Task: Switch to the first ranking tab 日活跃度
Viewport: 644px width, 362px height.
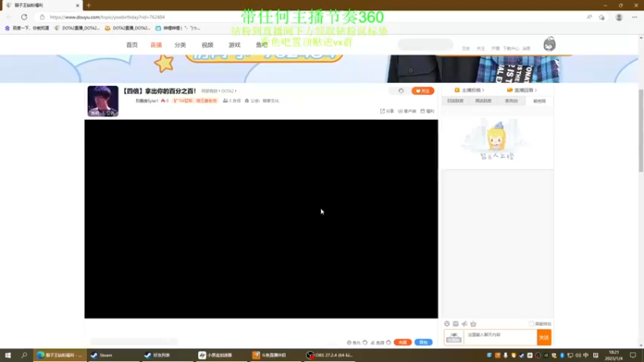Action: point(455,101)
